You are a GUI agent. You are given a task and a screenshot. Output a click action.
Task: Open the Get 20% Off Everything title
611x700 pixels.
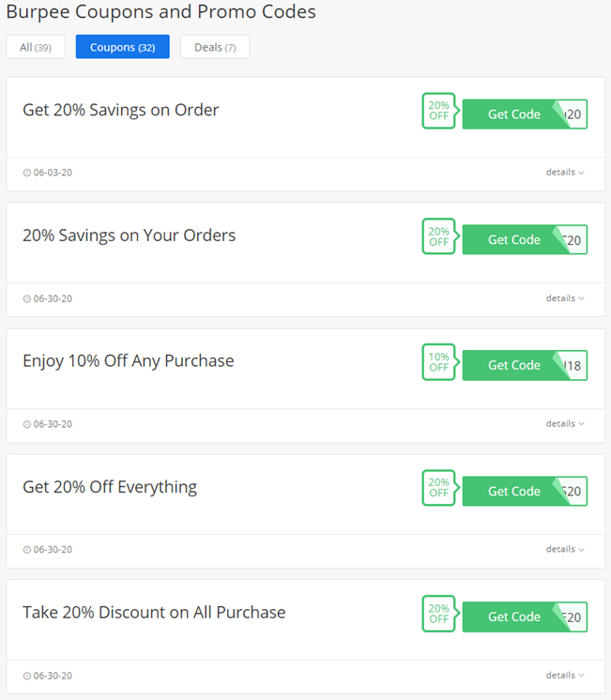click(110, 487)
